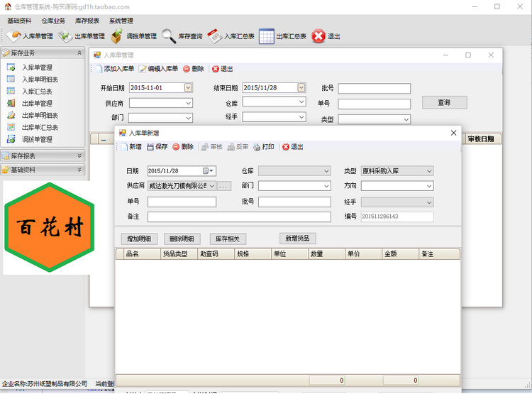
Task: Expand the 类型 原料采购入库 dropdown
Action: point(428,171)
